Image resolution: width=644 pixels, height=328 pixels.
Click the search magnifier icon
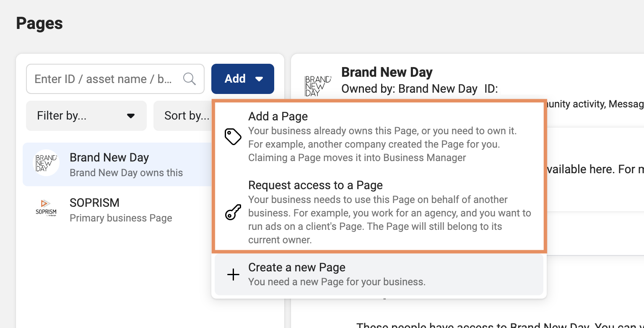(x=190, y=79)
